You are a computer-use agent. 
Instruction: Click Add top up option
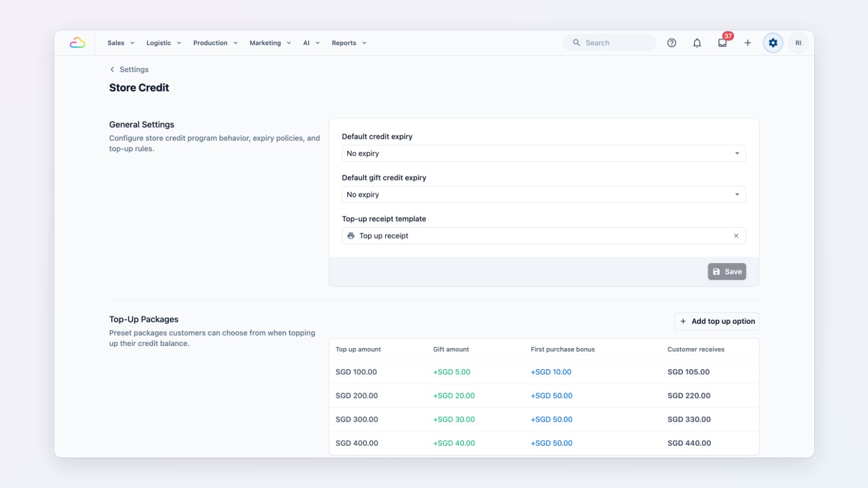click(717, 321)
